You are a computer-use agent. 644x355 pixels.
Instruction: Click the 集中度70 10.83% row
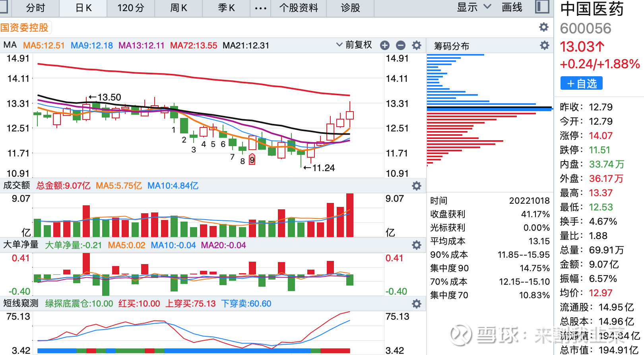point(490,295)
